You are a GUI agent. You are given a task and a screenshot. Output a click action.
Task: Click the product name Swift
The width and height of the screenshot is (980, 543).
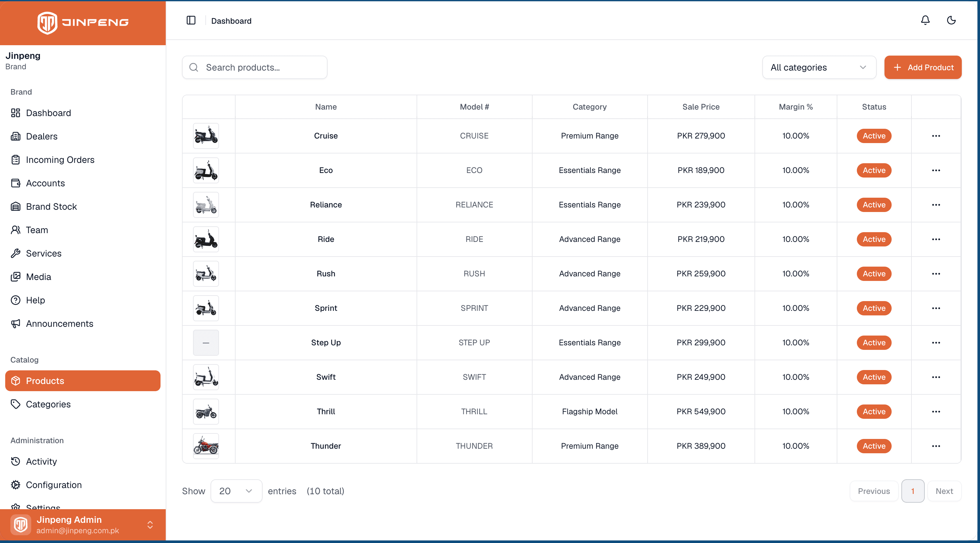click(326, 377)
